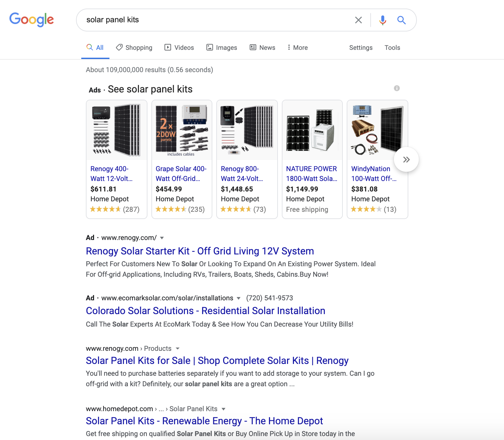Start voice search with microphone
Image resolution: width=504 pixels, height=440 pixels.
pyautogui.click(x=382, y=20)
